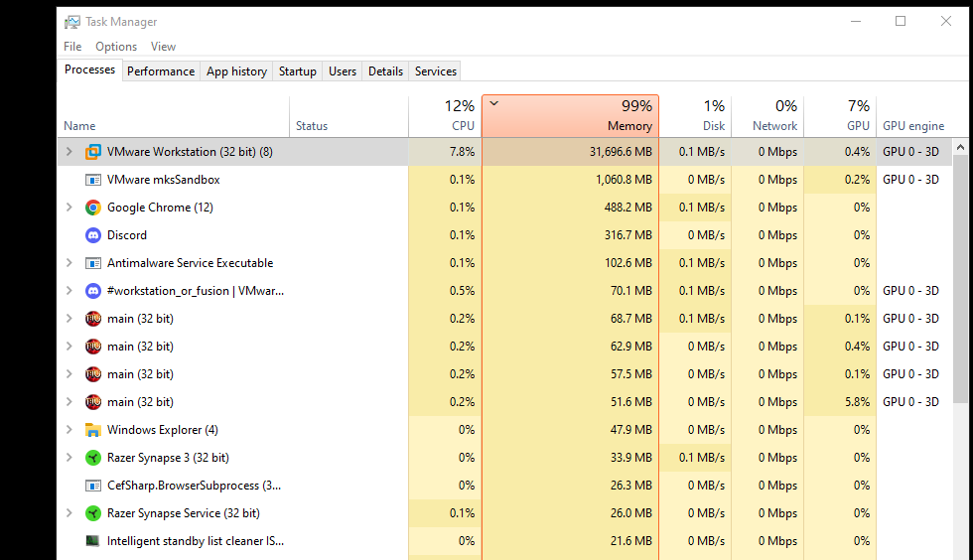Expand the Razer Synapse Service group

coord(69,513)
